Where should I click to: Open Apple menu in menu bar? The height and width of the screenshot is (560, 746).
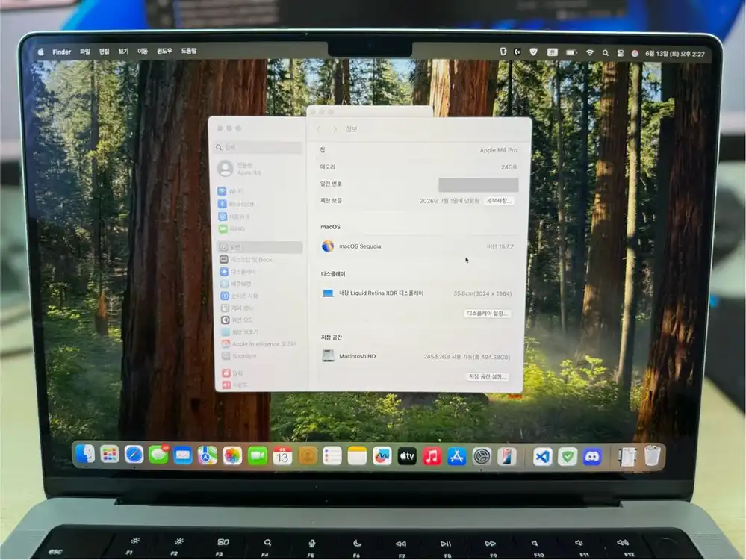[41, 52]
